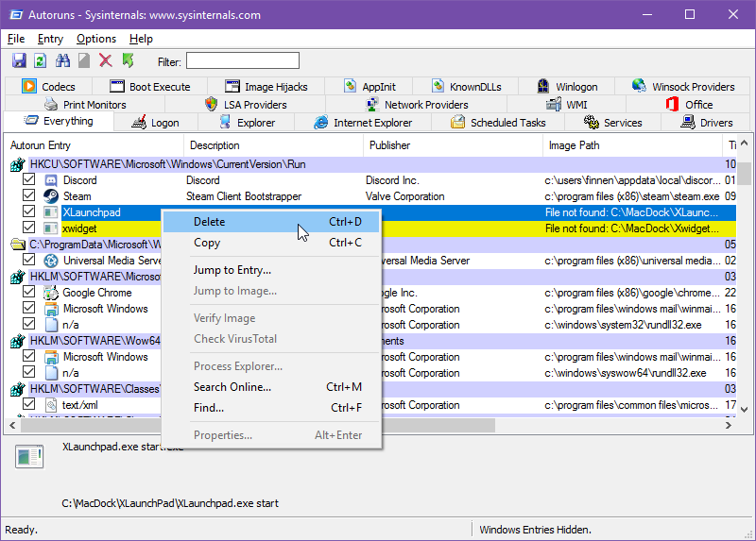756x541 pixels.
Task: Click the binoculars Find icon
Action: pos(62,60)
